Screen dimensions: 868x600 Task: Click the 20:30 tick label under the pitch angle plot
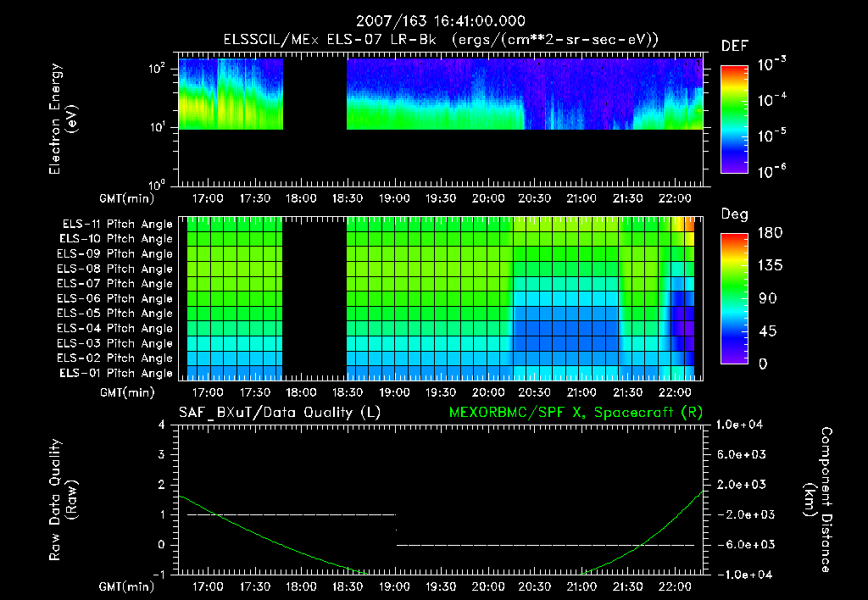534,392
